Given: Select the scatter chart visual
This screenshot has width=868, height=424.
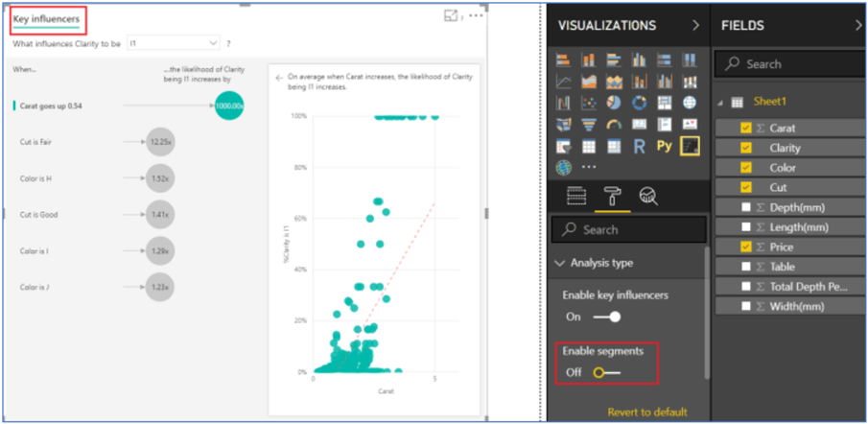Looking at the screenshot, I should coord(589,103).
